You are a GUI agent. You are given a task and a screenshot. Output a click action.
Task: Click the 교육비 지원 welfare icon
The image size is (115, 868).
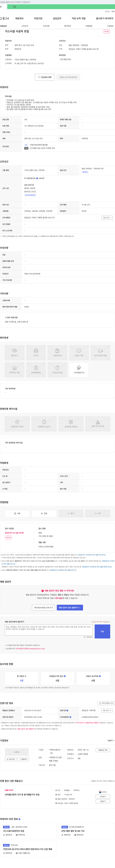click(x=79, y=353)
